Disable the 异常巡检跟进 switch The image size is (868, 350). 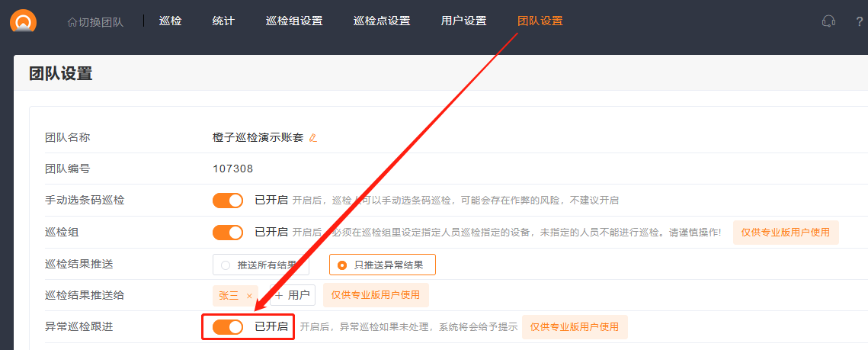tap(228, 327)
